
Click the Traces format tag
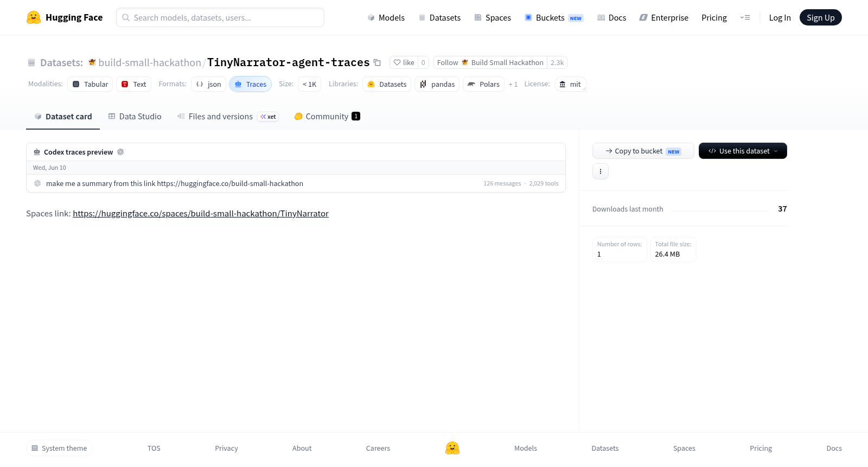click(250, 84)
